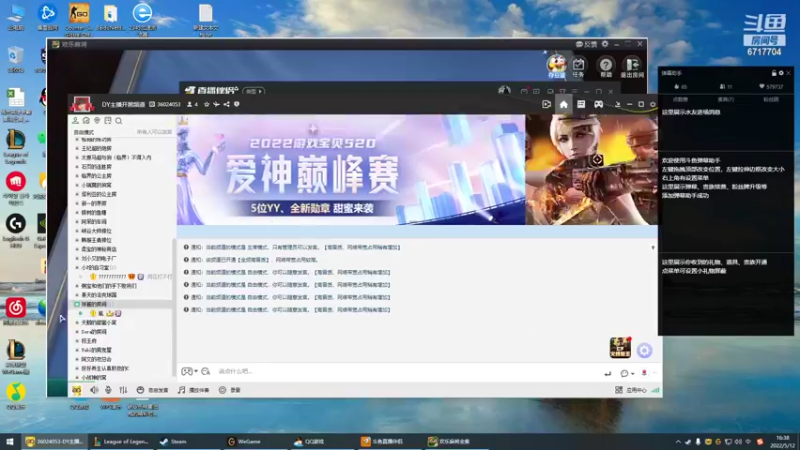
Task: Open 任务 tasks icon in mahjong window
Action: [578, 67]
